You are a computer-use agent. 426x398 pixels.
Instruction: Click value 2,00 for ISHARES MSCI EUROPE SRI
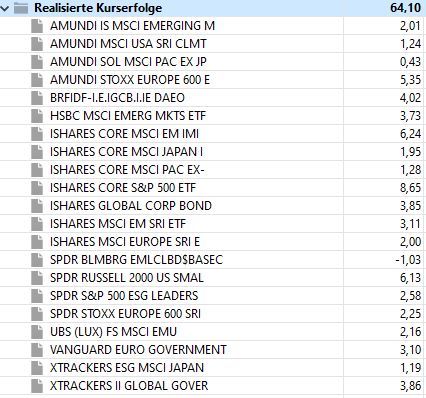coord(410,242)
